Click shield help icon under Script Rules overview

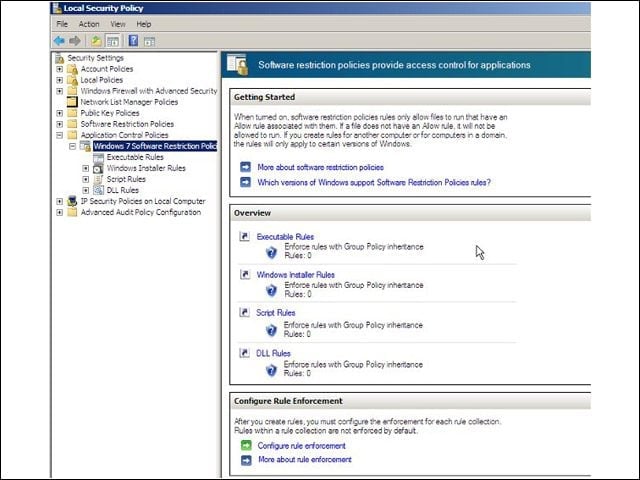[x=271, y=330]
